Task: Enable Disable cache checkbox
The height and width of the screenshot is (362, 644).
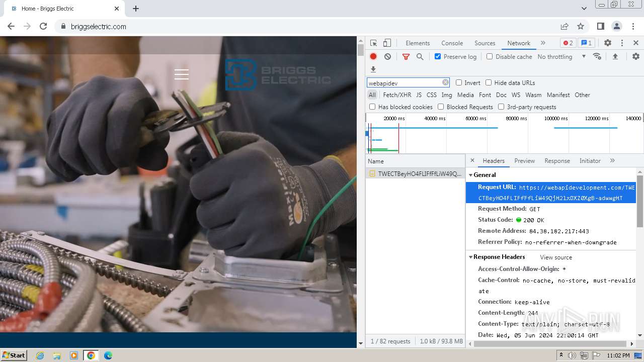Action: click(x=490, y=56)
